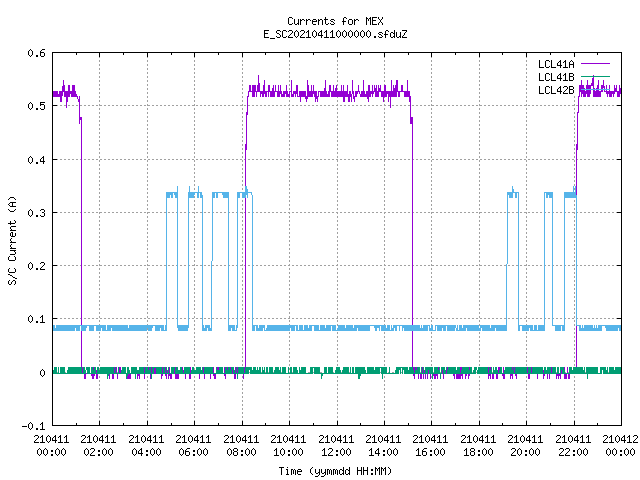Image resolution: width=640 pixels, height=480 pixels.
Task: Click the 14:00 x-axis time label
Action: click(383, 452)
